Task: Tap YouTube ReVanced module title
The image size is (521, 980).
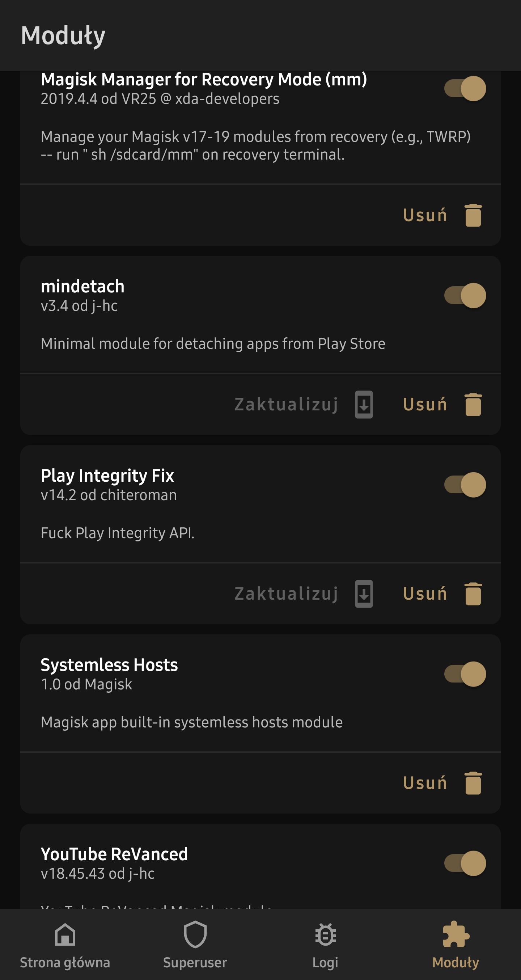Action: pyautogui.click(x=114, y=854)
